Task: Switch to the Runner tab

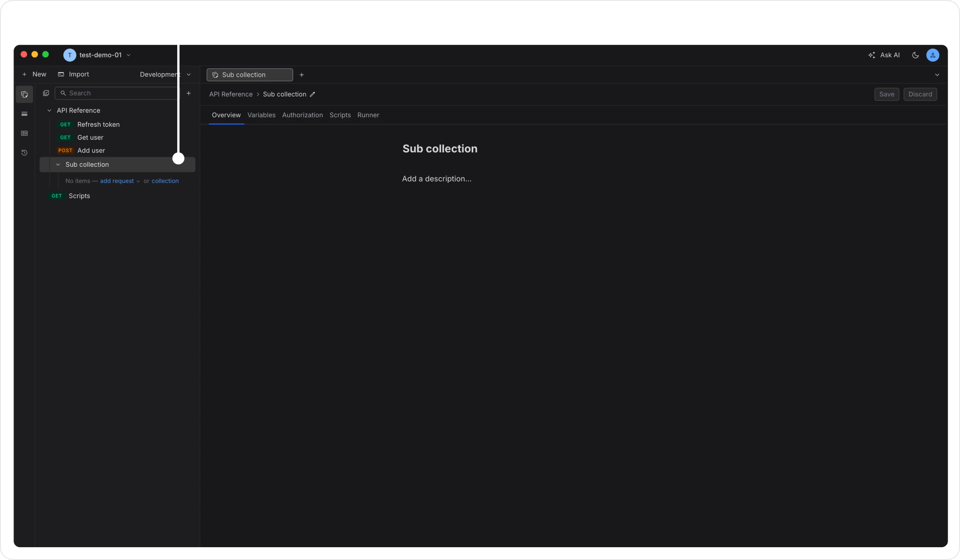Action: click(368, 115)
